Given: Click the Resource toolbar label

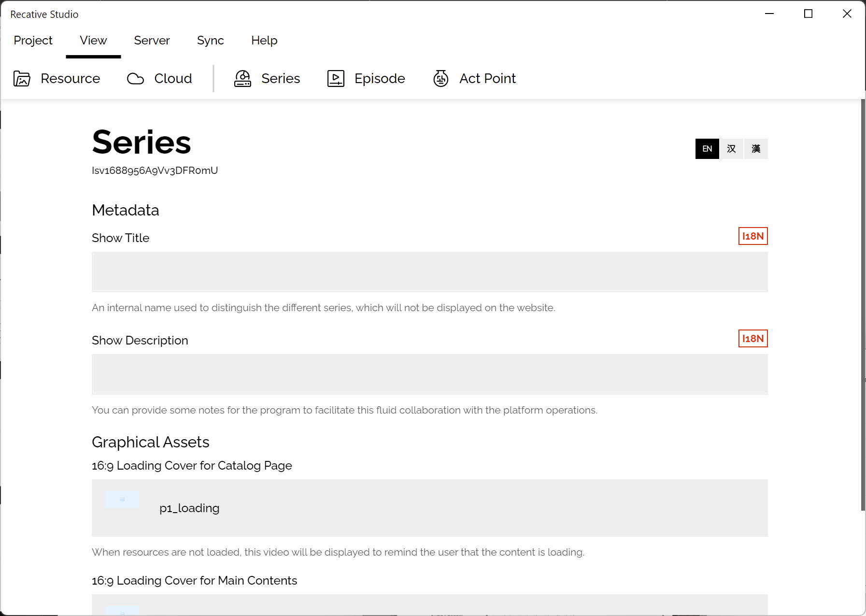Looking at the screenshot, I should click(70, 78).
